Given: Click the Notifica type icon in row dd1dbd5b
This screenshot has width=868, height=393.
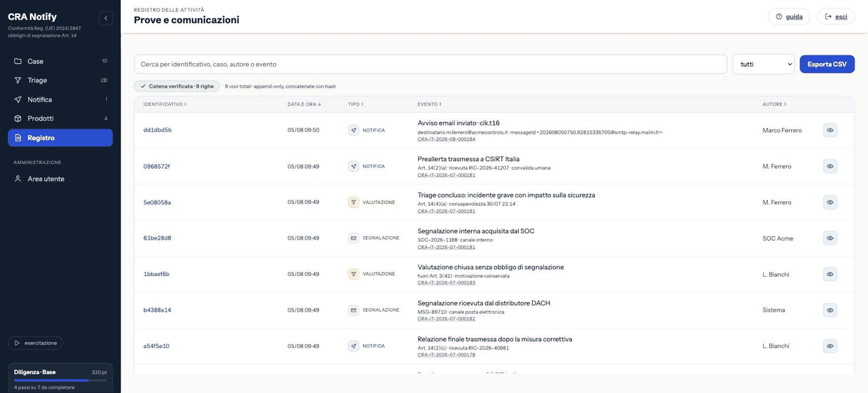Looking at the screenshot, I should point(353,130).
